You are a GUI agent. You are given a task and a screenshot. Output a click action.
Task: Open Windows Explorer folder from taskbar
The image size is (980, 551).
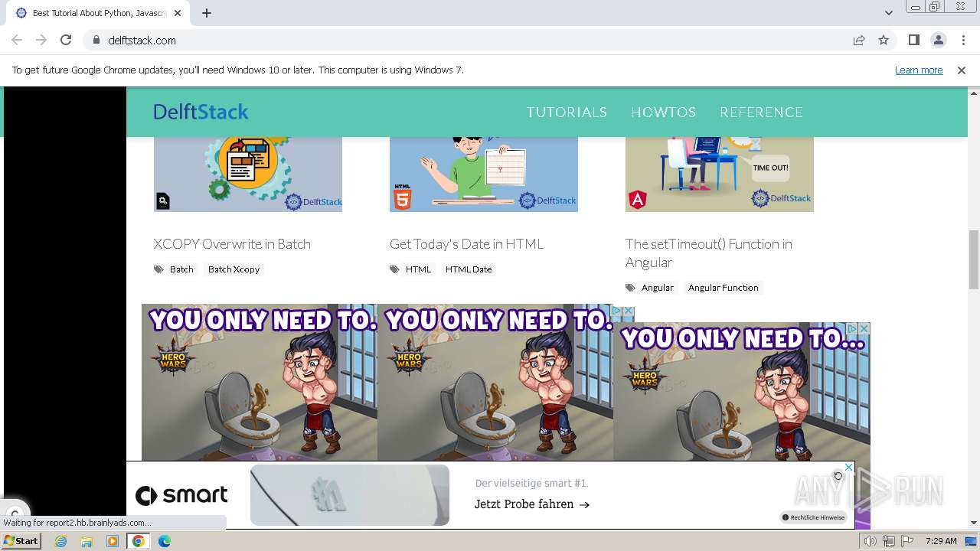tap(87, 541)
